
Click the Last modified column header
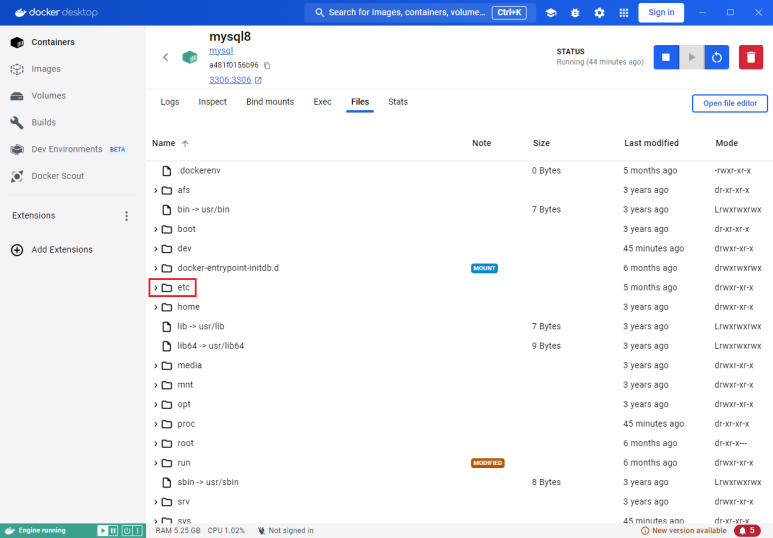pos(651,143)
